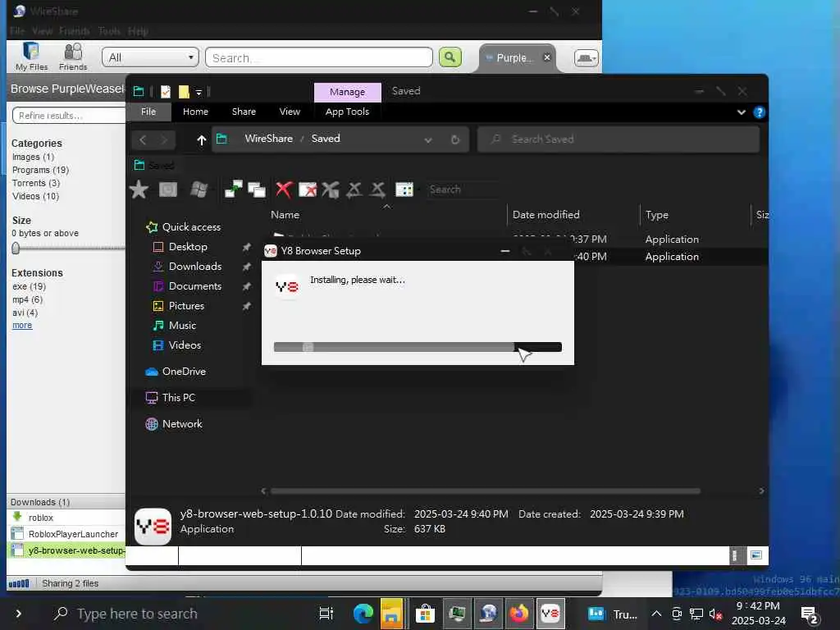840x630 pixels.
Task: Click the New folder quick access icon
Action: coord(184,92)
